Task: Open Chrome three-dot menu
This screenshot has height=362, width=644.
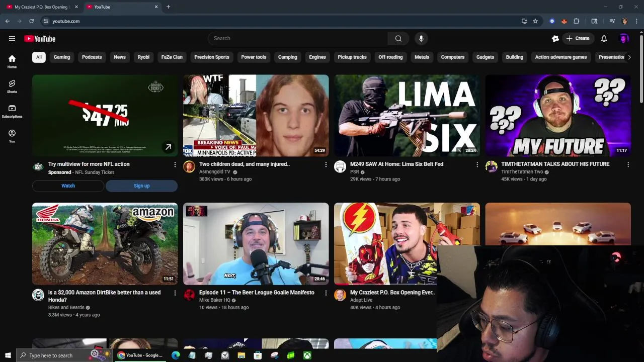Action: point(637,21)
